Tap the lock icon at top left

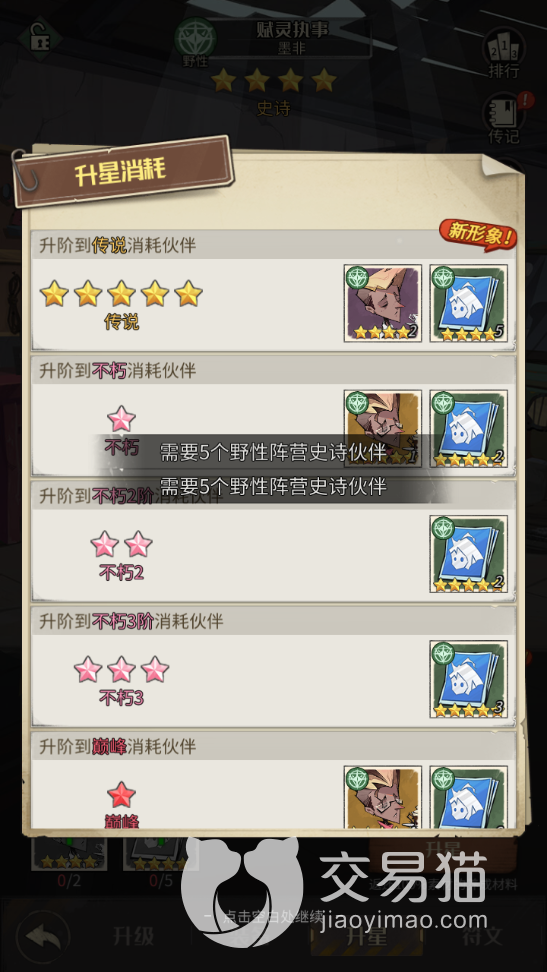click(x=38, y=37)
